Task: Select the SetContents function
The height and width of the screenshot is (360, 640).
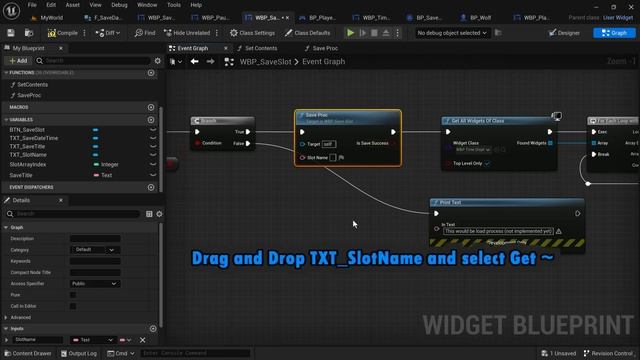Action: point(32,84)
